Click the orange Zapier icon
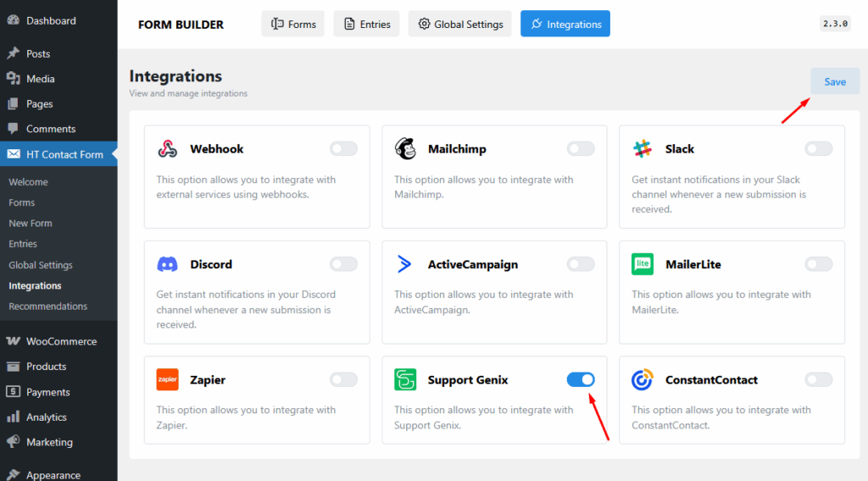868x481 pixels. pyautogui.click(x=168, y=380)
